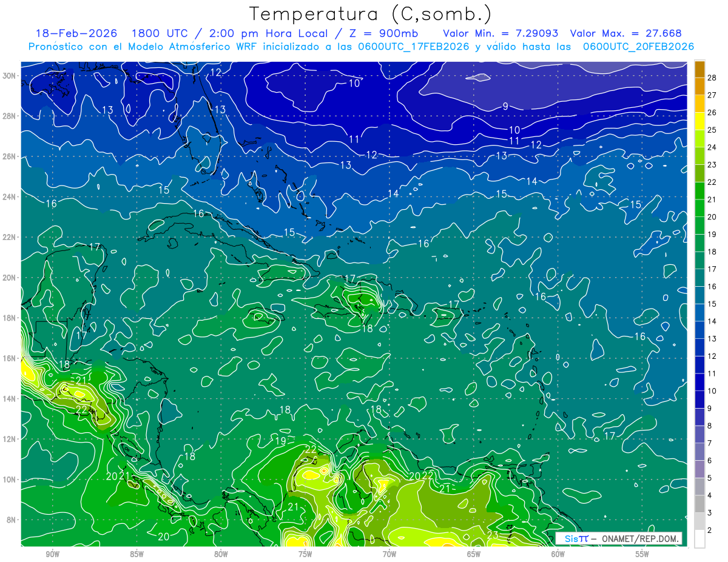Click the '80W' longitude axis label
Viewport: 728px width, 562px height.
[221, 554]
